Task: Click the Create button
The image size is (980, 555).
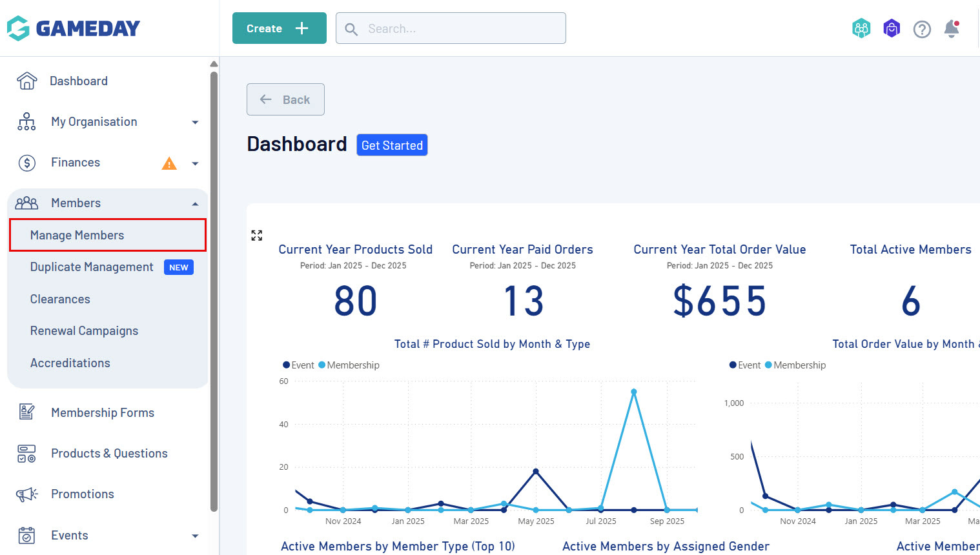Action: coord(280,28)
